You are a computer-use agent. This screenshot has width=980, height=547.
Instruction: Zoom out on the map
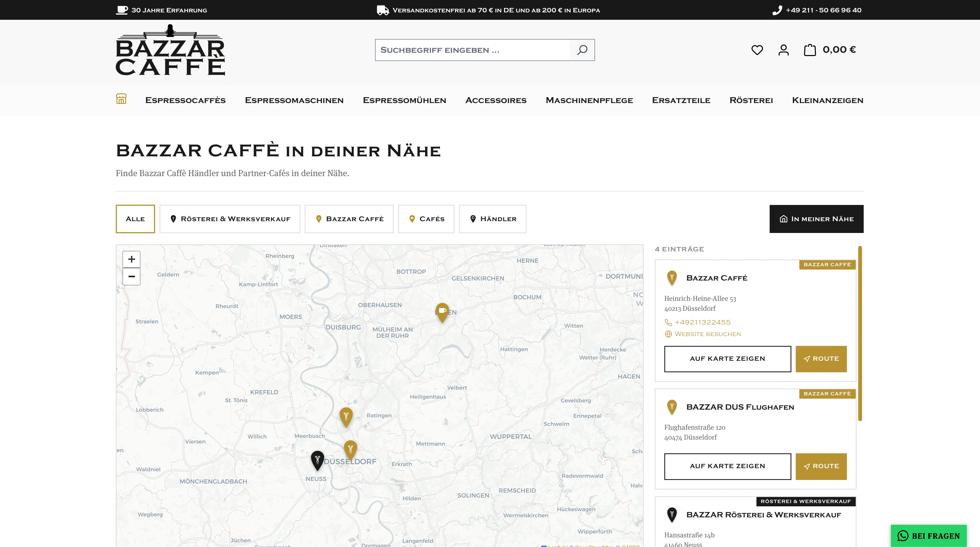pos(132,276)
